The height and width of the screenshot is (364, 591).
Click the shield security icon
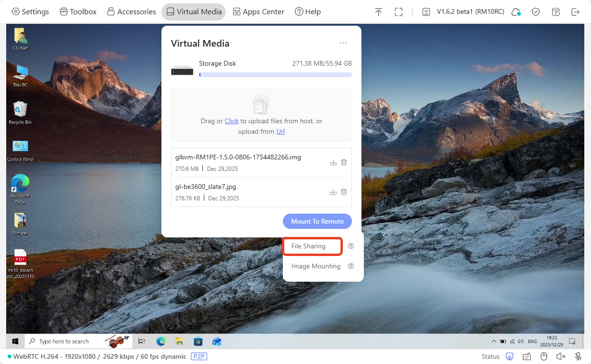(536, 12)
